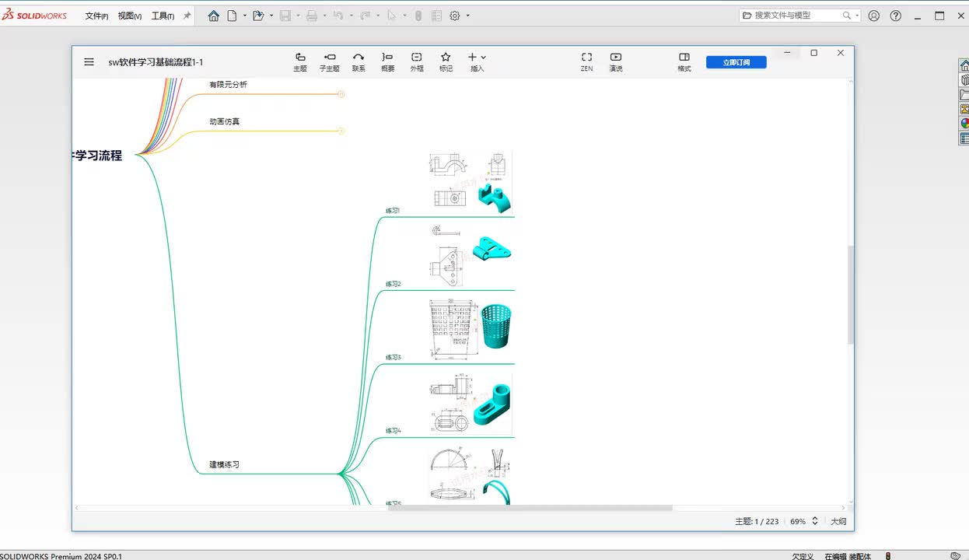This screenshot has height=560, width=969.
Task: Open the View Palette task pane tab
Action: (964, 110)
